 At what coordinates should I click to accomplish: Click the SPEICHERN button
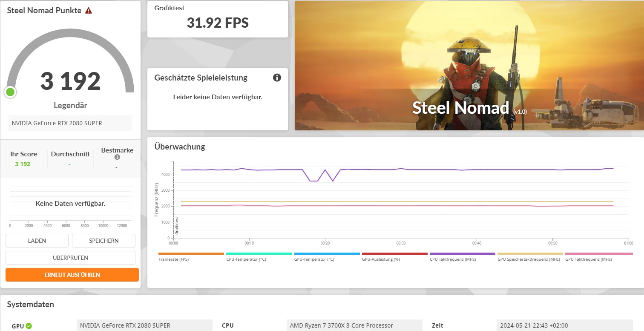click(x=103, y=241)
